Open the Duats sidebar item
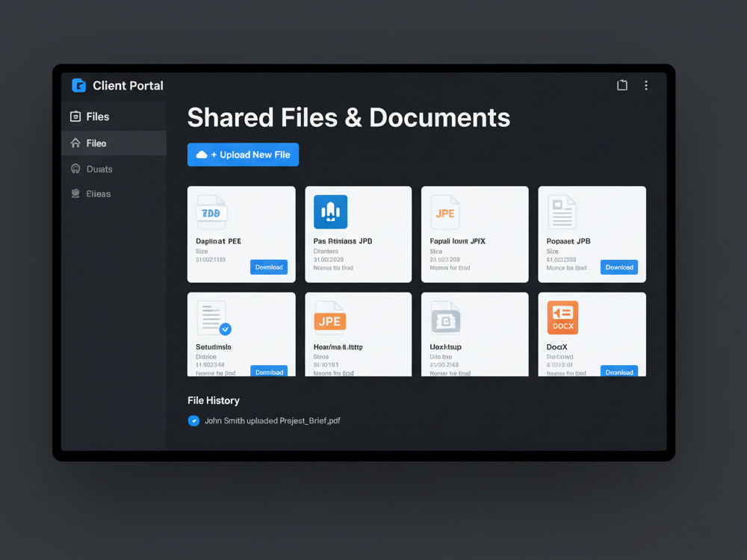 pos(114,169)
